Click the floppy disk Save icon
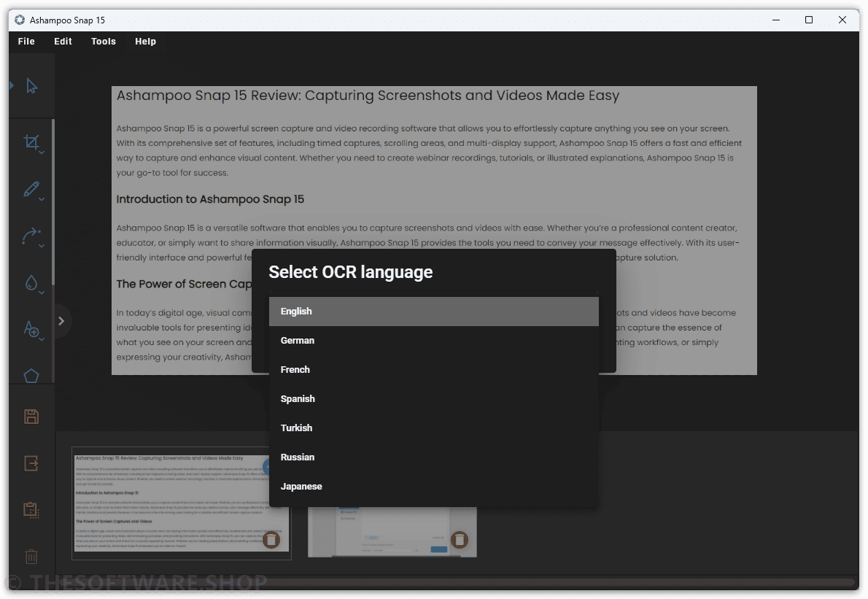Viewport: 868px width, 599px height. [x=31, y=417]
